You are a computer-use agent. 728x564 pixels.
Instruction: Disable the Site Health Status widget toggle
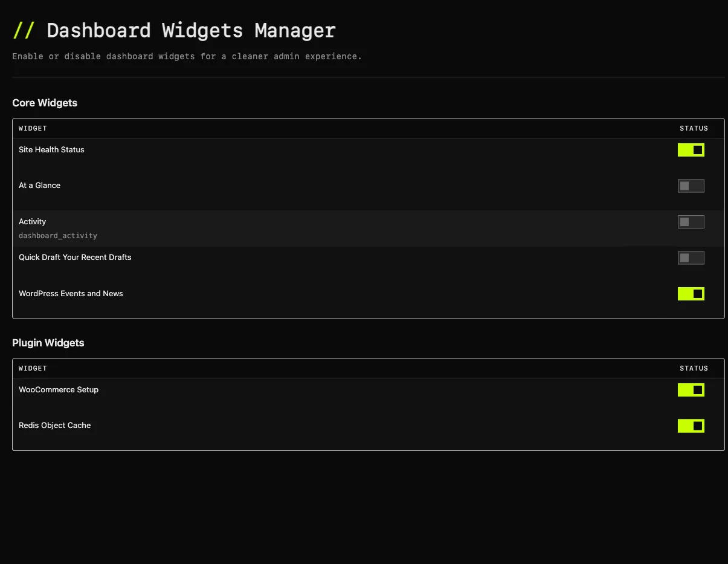click(x=691, y=149)
